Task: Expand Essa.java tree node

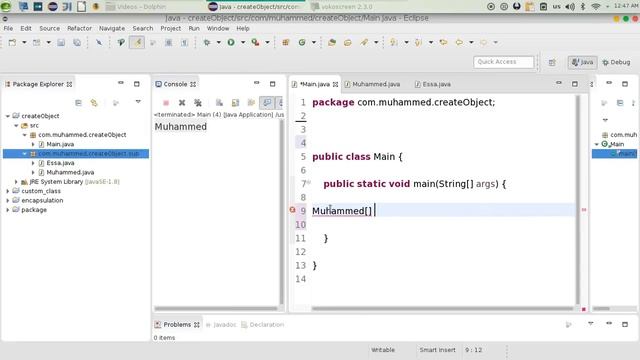Action: pos(33,163)
